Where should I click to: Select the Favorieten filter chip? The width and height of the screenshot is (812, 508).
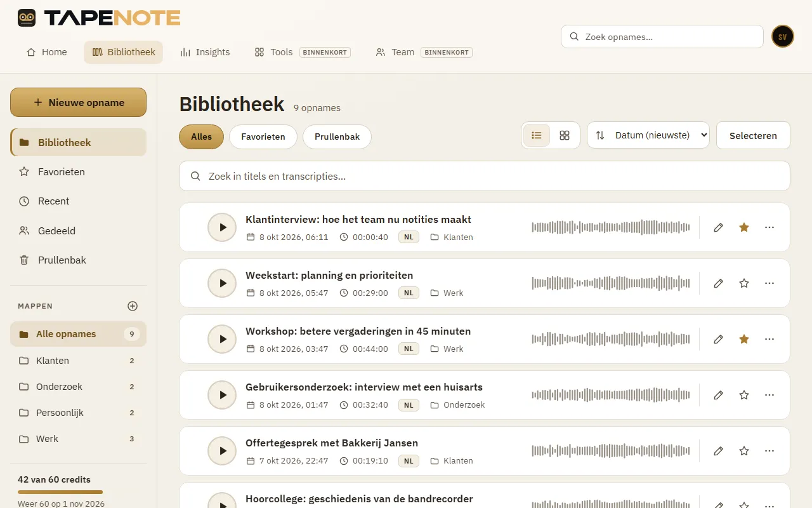point(263,137)
